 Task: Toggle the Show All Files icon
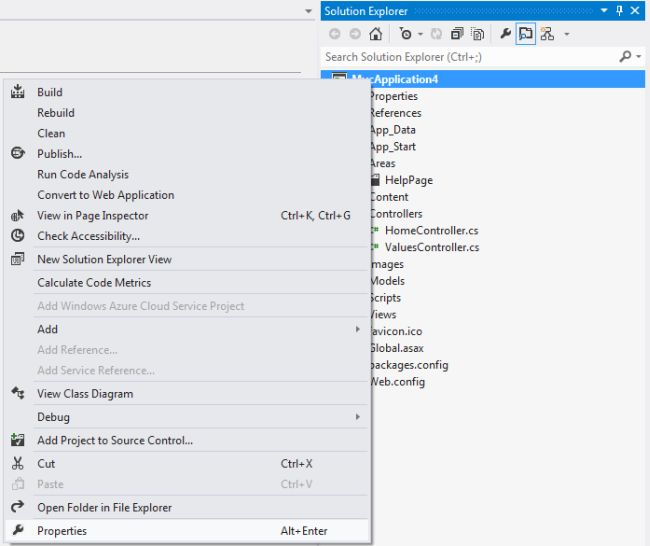click(x=478, y=34)
